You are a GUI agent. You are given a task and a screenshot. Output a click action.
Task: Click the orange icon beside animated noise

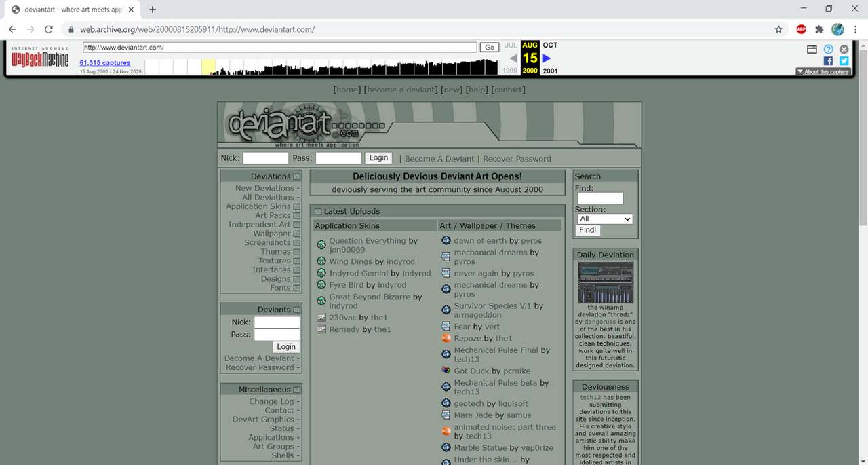pyautogui.click(x=446, y=431)
